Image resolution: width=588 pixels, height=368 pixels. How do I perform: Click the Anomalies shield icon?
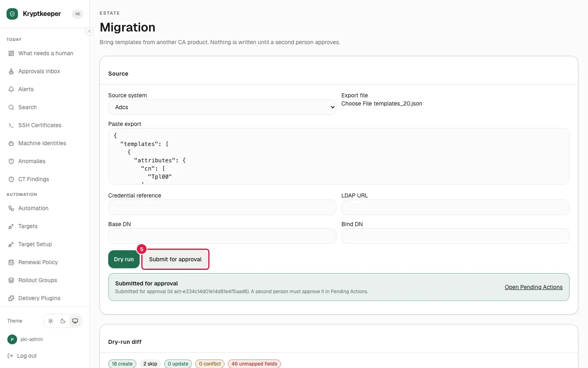(x=11, y=161)
